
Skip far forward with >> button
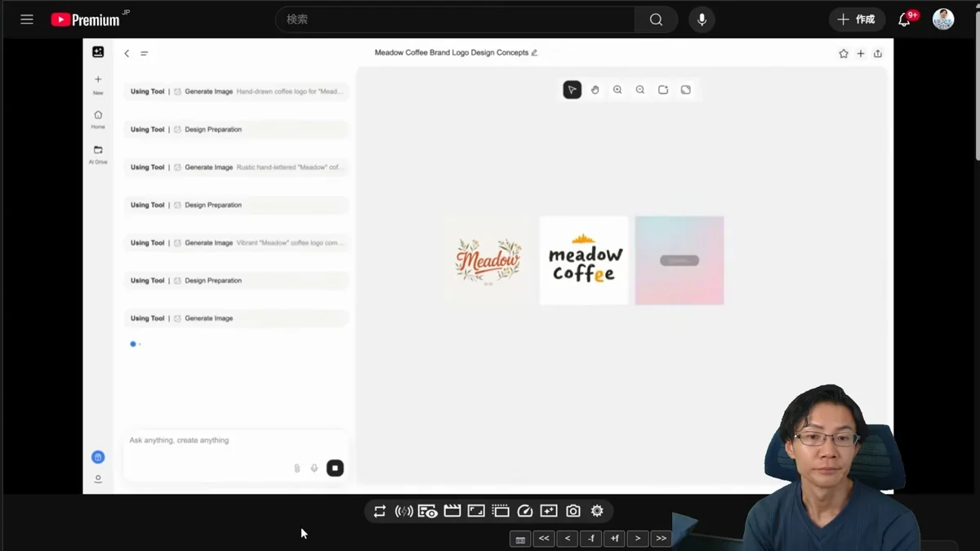[661, 539]
